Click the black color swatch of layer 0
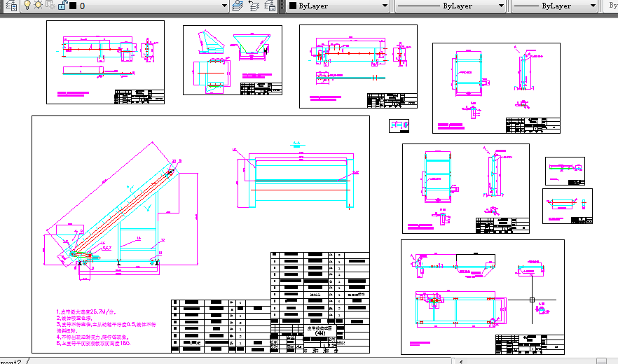This screenshot has height=364, width=618. (x=73, y=6)
